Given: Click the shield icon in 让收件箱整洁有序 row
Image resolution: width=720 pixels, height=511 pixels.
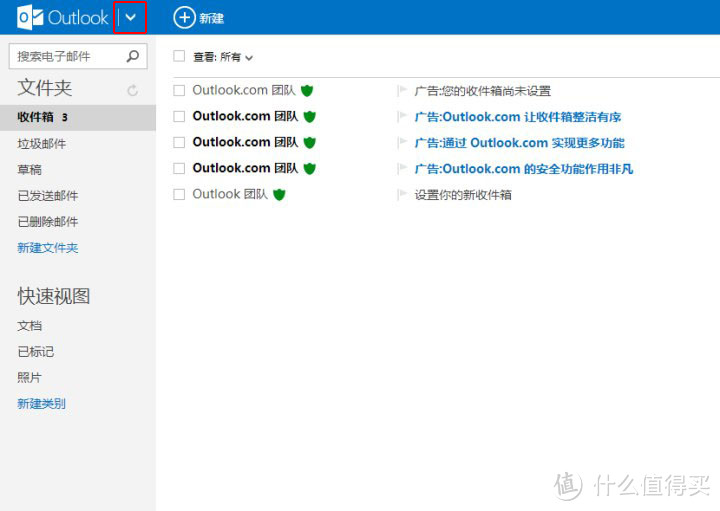Looking at the screenshot, I should pyautogui.click(x=310, y=117).
